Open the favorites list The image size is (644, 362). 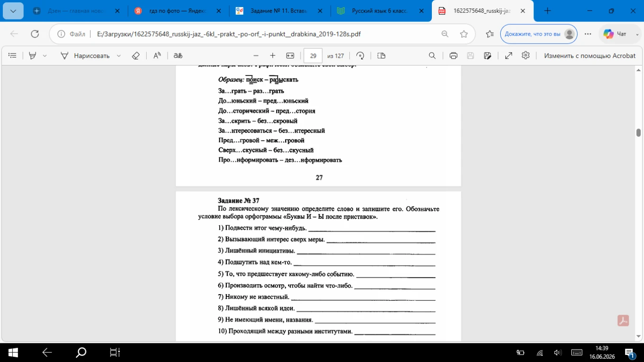click(490, 34)
